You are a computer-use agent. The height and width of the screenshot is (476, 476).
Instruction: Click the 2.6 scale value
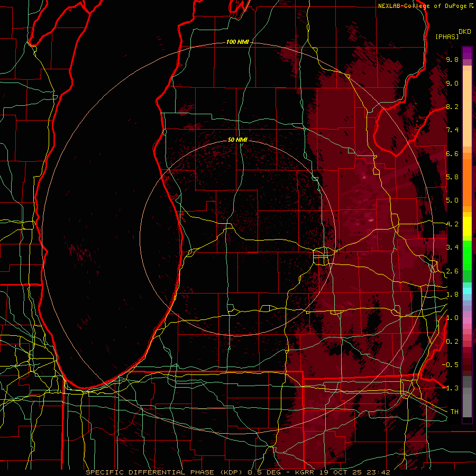(x=452, y=271)
